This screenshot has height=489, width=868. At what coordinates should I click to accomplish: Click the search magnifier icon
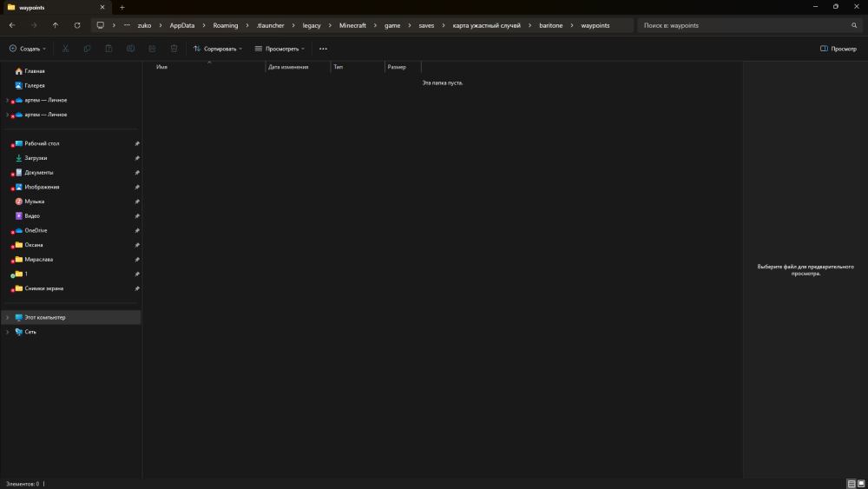coord(854,25)
